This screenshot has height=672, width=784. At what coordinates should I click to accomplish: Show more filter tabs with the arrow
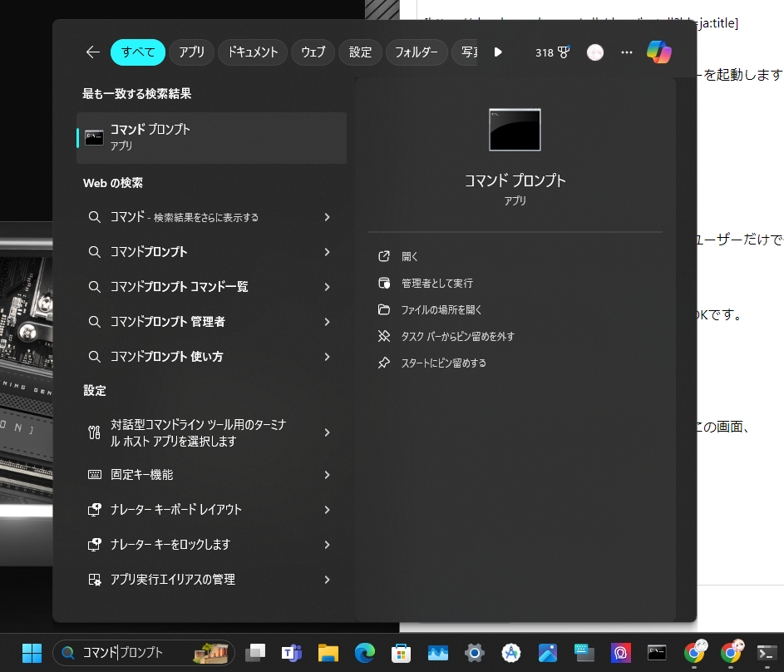498,52
